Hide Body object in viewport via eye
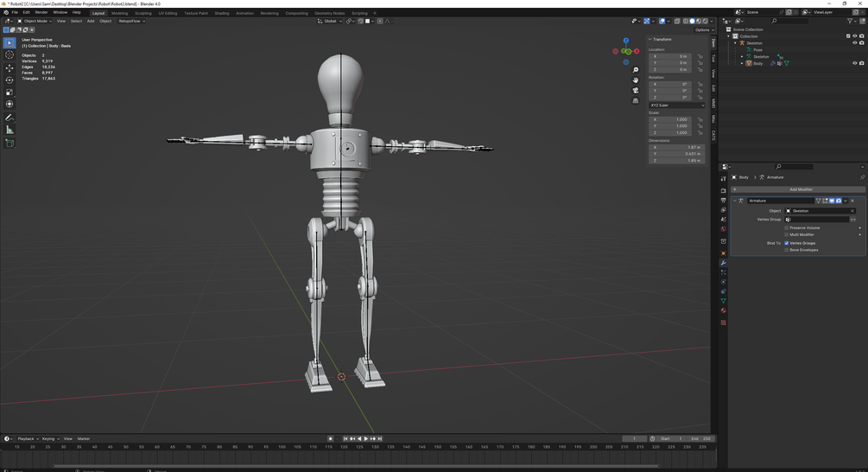Viewport: 868px width, 472px height. tap(855, 63)
